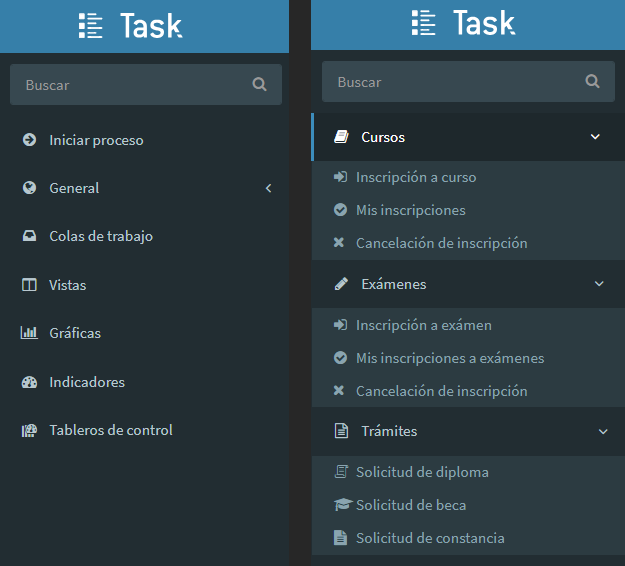Click the search magnifier in right panel
Image resolution: width=625 pixels, height=566 pixels.
[x=592, y=81]
